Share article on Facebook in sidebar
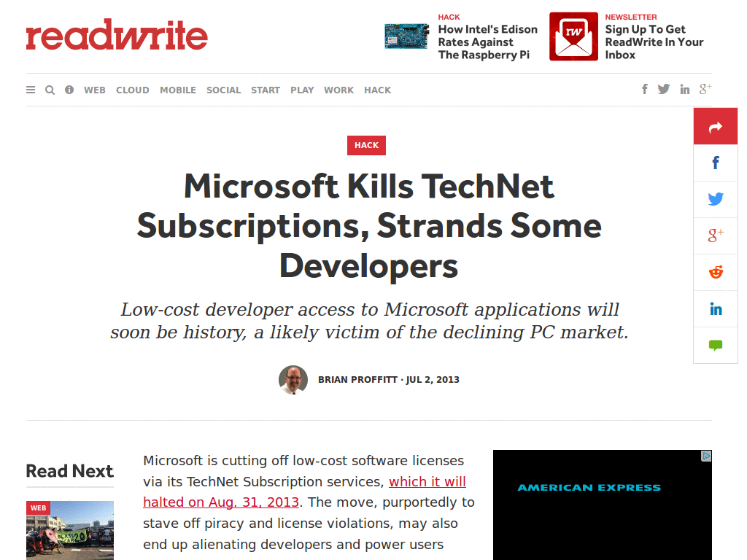The width and height of the screenshot is (747, 560). pos(716,163)
